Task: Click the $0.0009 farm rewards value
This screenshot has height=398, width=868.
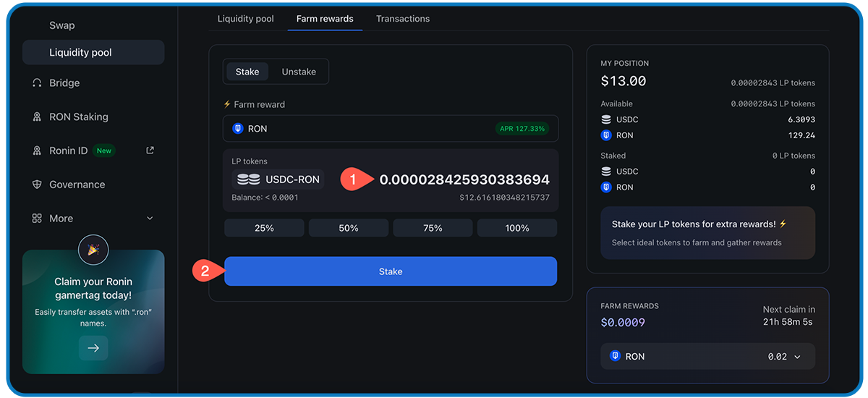Action: tap(623, 323)
